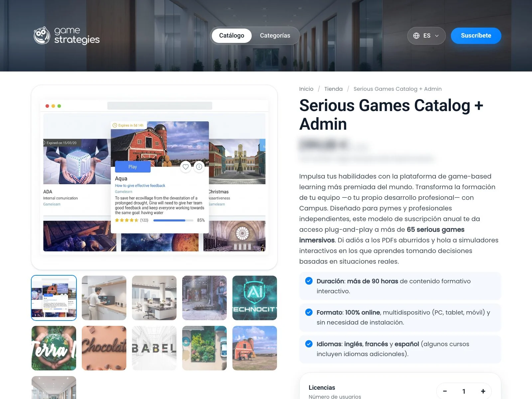This screenshot has width=532, height=399.
Task: Select the detective street scene thumbnail
Action: (204, 298)
